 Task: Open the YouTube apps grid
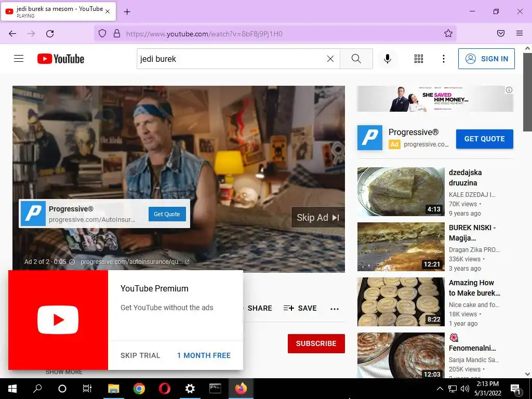coord(419,59)
